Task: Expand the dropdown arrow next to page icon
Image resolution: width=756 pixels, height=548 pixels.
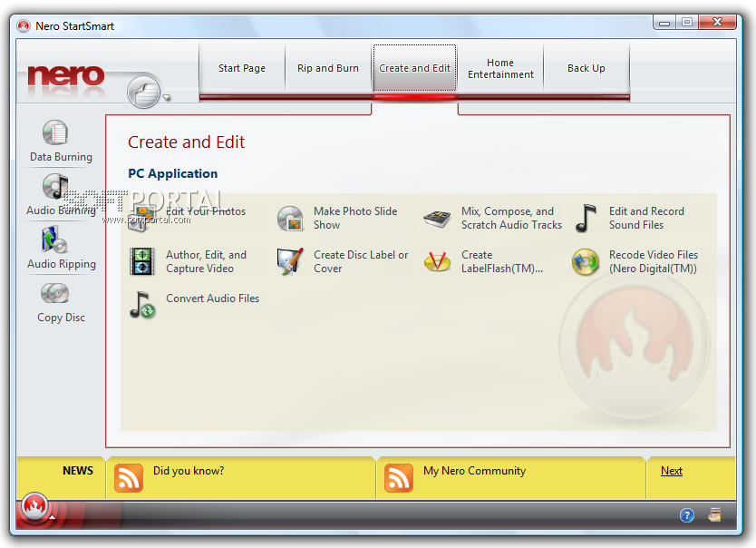Action: point(167,98)
